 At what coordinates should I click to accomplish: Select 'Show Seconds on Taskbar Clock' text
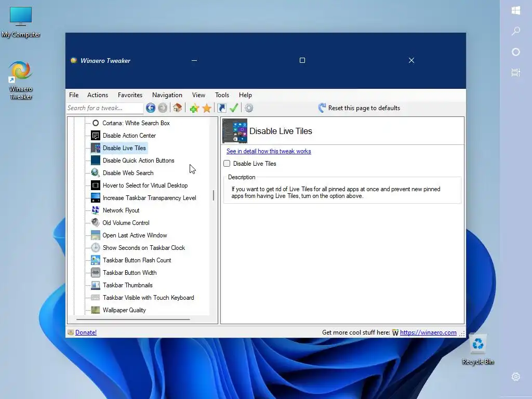144,248
